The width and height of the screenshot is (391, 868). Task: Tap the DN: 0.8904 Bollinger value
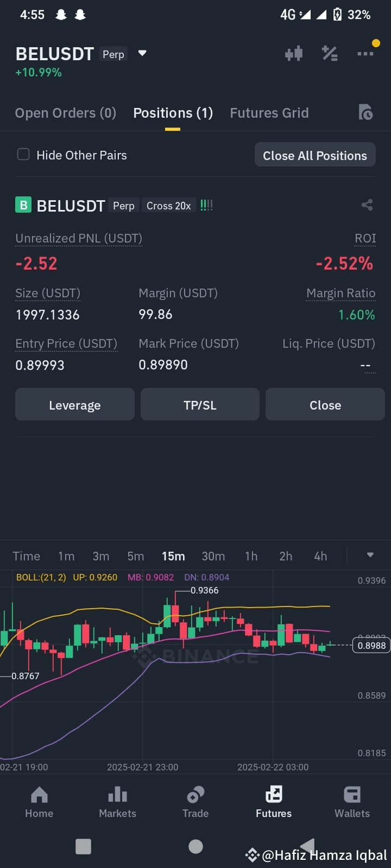207,577
